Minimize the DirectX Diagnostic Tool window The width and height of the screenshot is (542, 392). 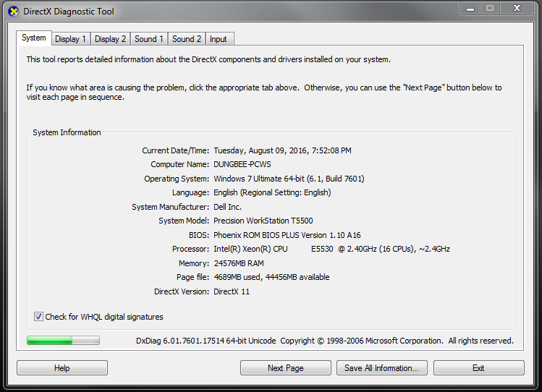[469, 8]
